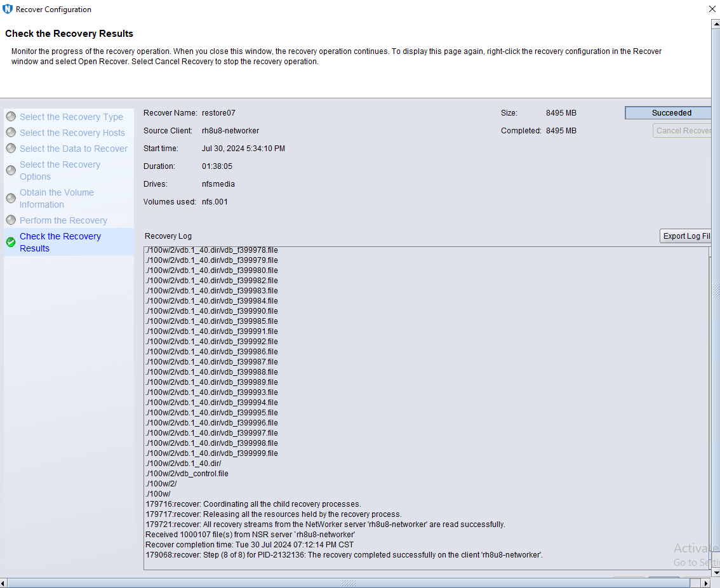Click log line vdb_f399993.file
This screenshot has width=720, height=588.
point(211,392)
